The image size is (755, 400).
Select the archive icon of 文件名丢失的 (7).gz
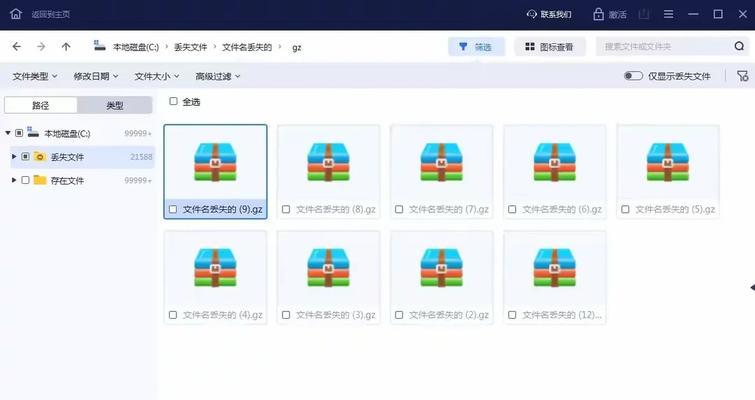pyautogui.click(x=442, y=162)
